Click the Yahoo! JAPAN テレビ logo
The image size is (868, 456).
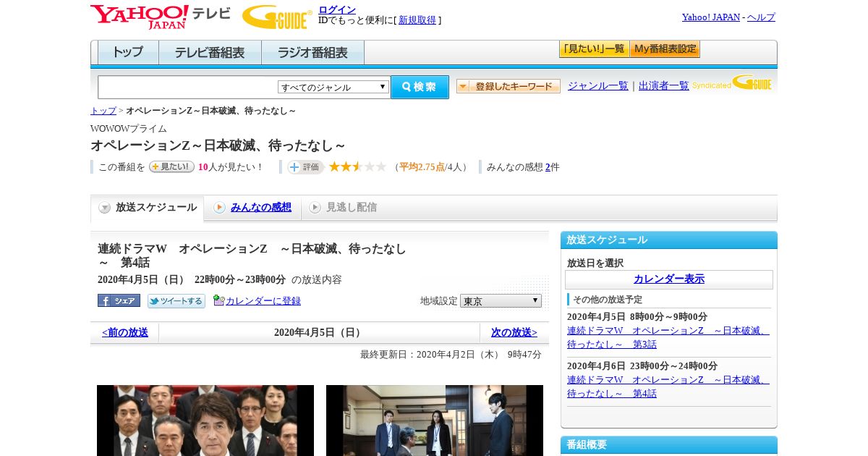pyautogui.click(x=161, y=17)
